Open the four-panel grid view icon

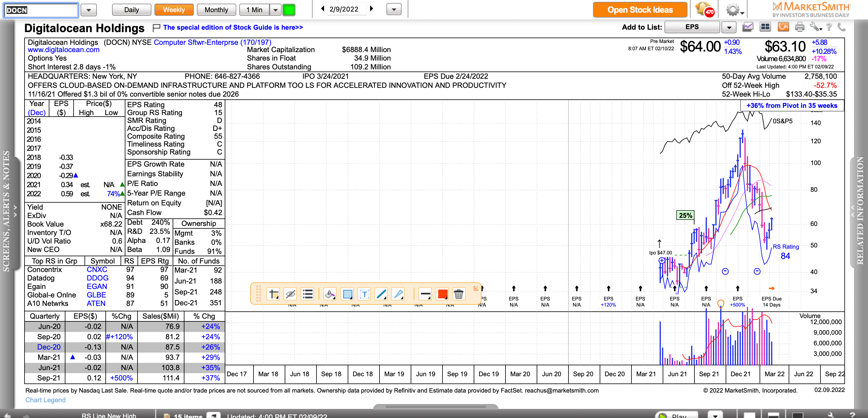coord(765,27)
